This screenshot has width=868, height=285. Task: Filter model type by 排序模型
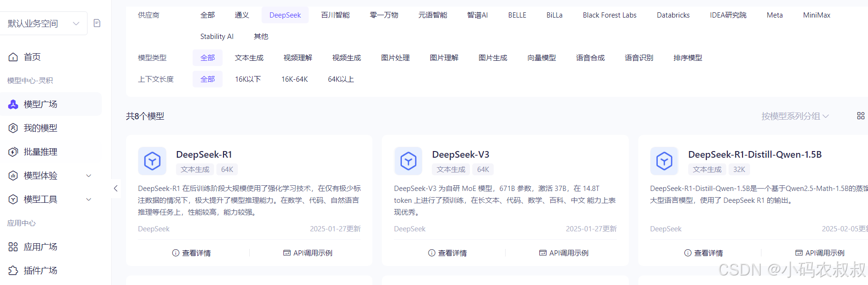point(688,58)
